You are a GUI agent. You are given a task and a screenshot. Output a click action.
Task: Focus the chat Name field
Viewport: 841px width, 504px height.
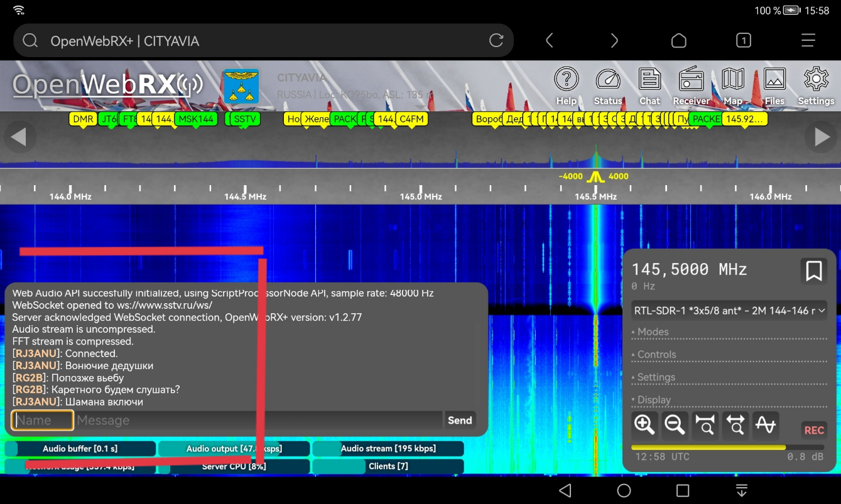(x=43, y=421)
